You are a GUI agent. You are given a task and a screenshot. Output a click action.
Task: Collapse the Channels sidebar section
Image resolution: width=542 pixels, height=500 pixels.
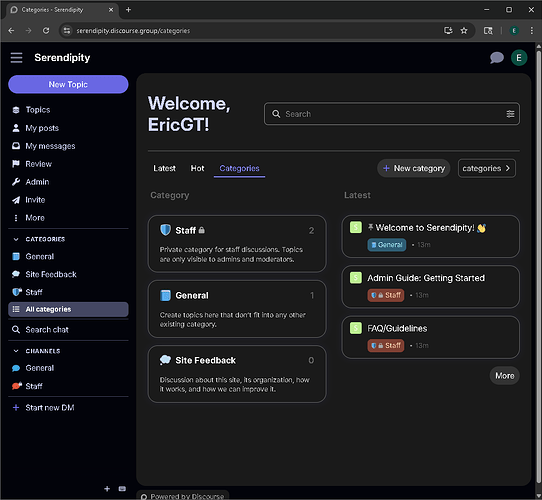point(16,351)
